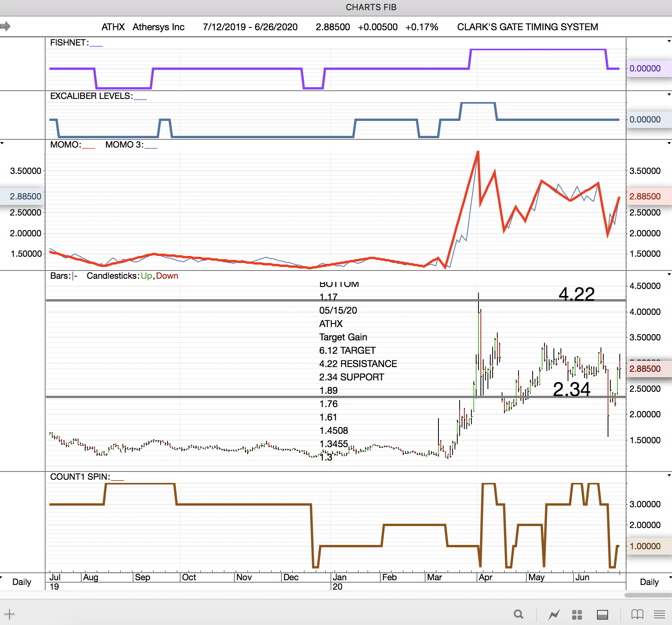Click the left Daily interval label
Image resolution: width=672 pixels, height=625 pixels.
pyautogui.click(x=22, y=582)
